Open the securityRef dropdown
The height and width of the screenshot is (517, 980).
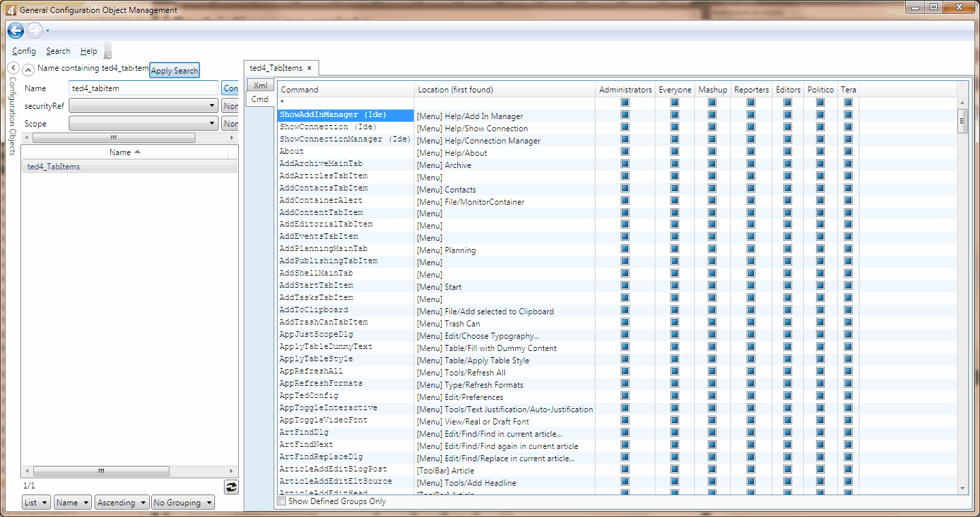(144, 105)
